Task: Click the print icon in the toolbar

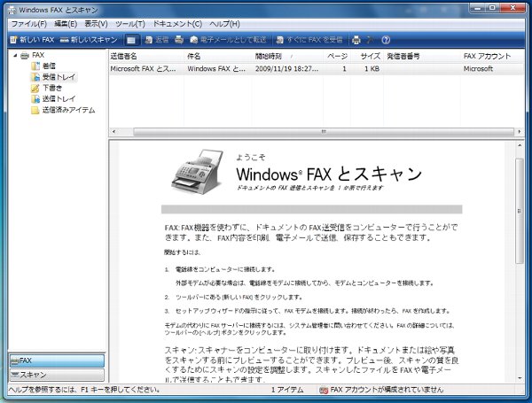Action: point(356,40)
